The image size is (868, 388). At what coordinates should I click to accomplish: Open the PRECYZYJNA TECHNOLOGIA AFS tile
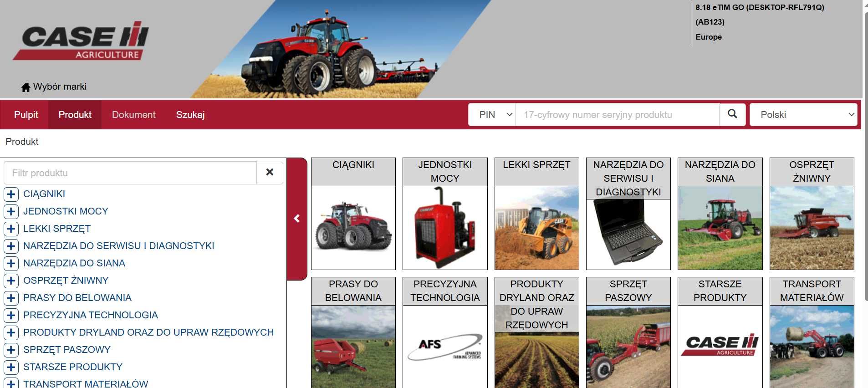pos(445,333)
